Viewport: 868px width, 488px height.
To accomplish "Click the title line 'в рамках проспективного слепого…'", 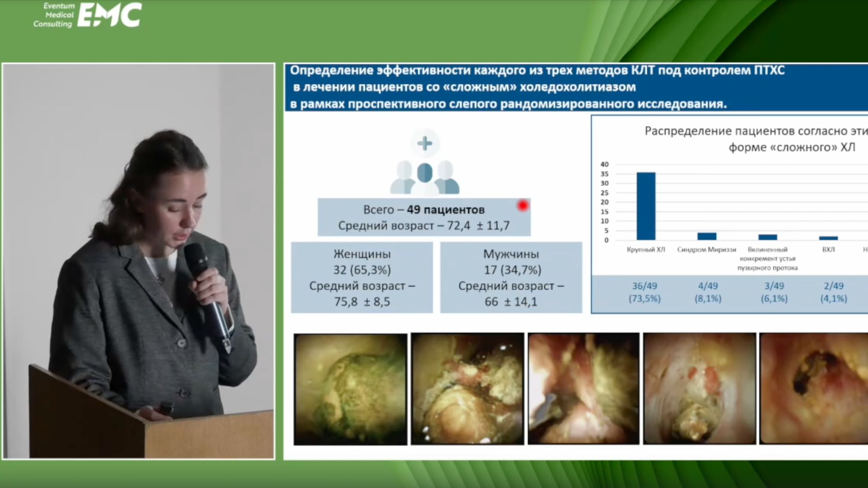I will pyautogui.click(x=508, y=104).
